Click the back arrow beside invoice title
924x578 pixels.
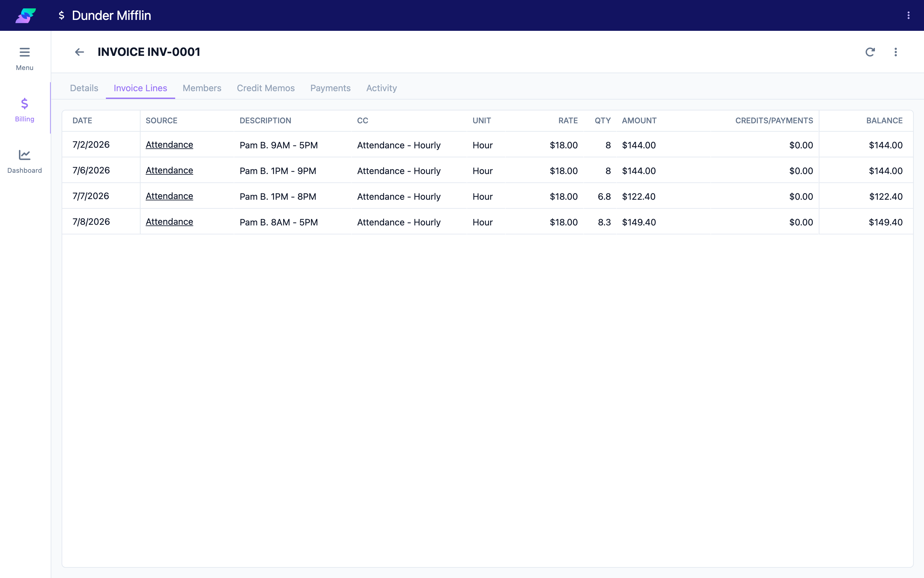click(79, 52)
